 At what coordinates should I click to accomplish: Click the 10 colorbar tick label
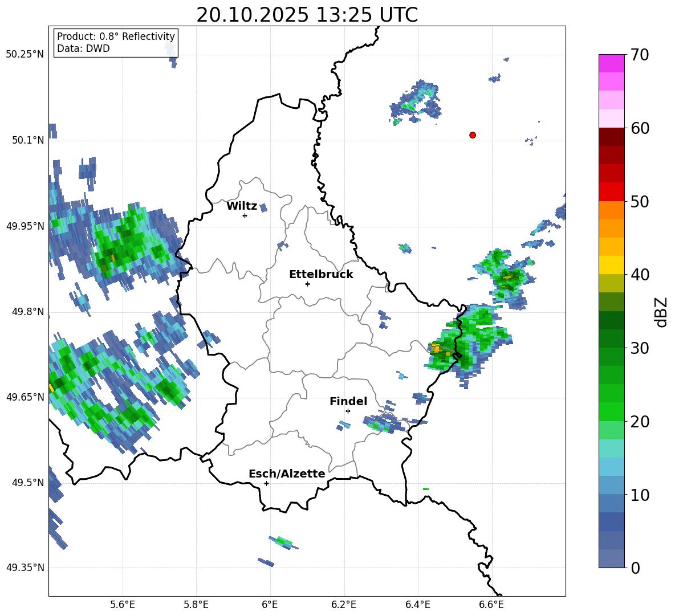coord(640,495)
